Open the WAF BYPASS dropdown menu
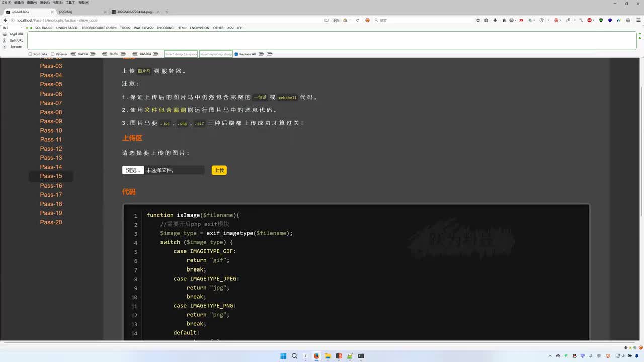Image resolution: width=644 pixels, height=362 pixels. [144, 28]
